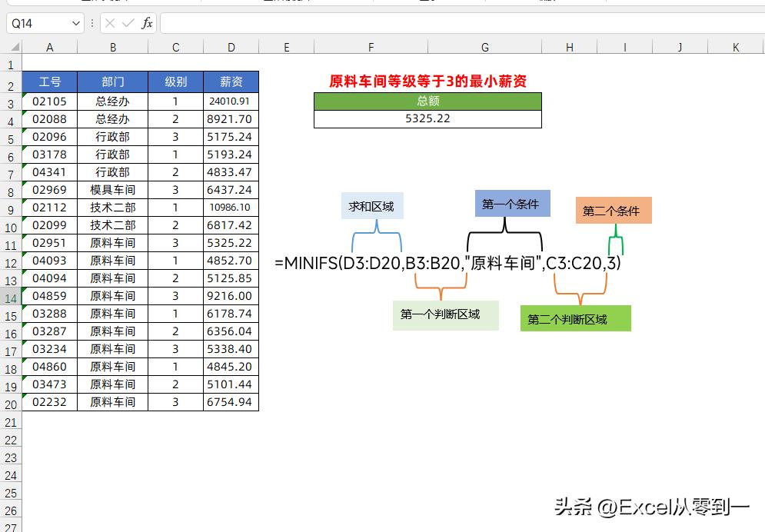Select the blue 第一个条件 label shape
This screenshot has height=532, width=765.
pyautogui.click(x=512, y=203)
